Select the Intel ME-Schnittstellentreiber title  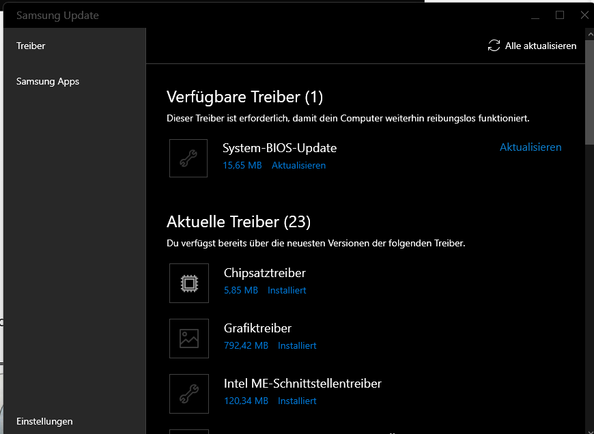click(x=303, y=384)
